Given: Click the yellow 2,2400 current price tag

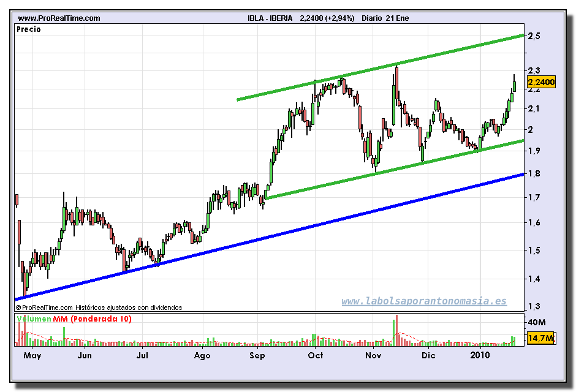Looking at the screenshot, I should [x=541, y=82].
